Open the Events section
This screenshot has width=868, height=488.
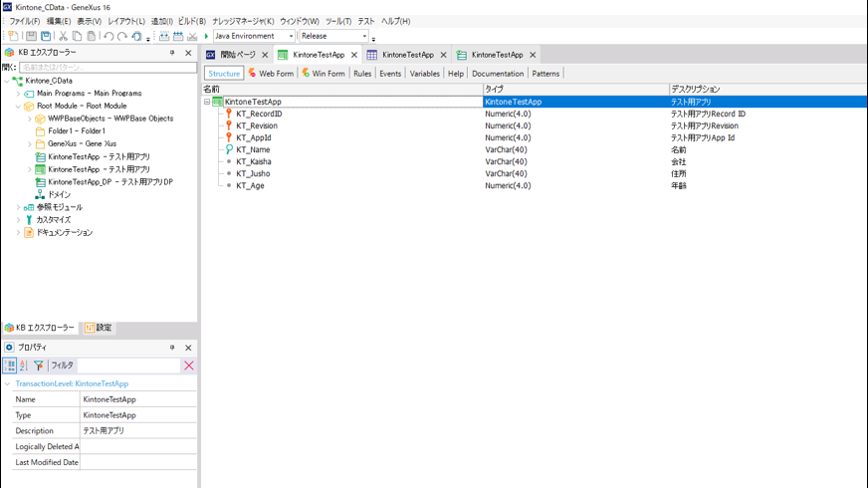[x=390, y=74]
